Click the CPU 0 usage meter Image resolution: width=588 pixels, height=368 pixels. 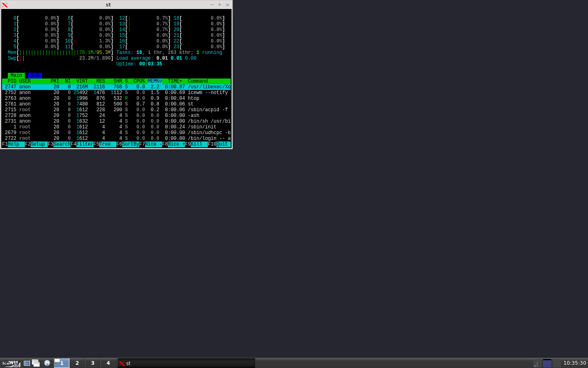36,18
